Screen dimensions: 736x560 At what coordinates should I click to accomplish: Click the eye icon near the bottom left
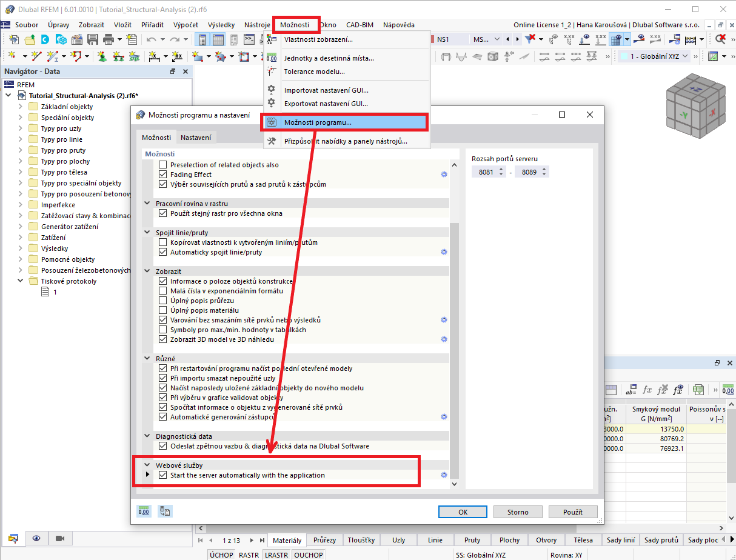point(36,538)
